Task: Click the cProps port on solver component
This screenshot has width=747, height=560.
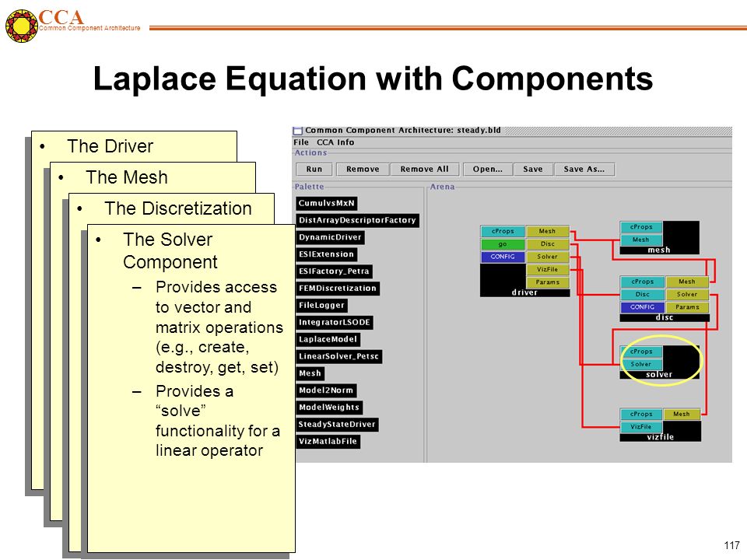Action: [x=641, y=352]
